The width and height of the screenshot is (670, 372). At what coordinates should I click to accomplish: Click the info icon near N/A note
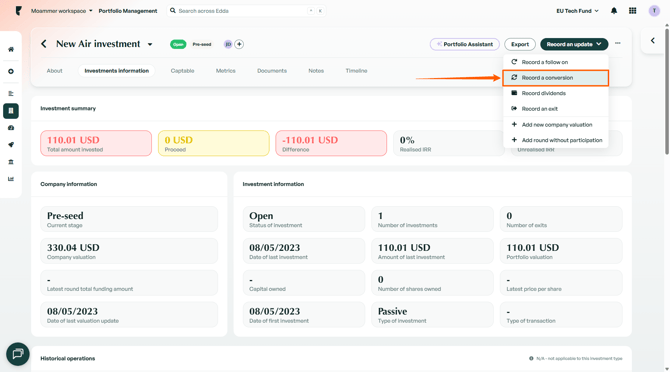click(x=531, y=358)
